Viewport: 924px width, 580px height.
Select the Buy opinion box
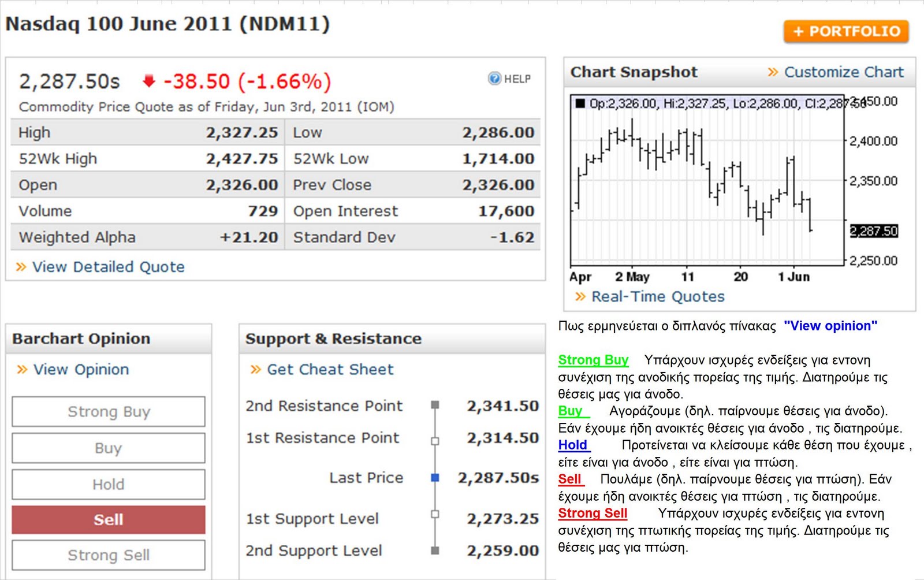(x=109, y=448)
